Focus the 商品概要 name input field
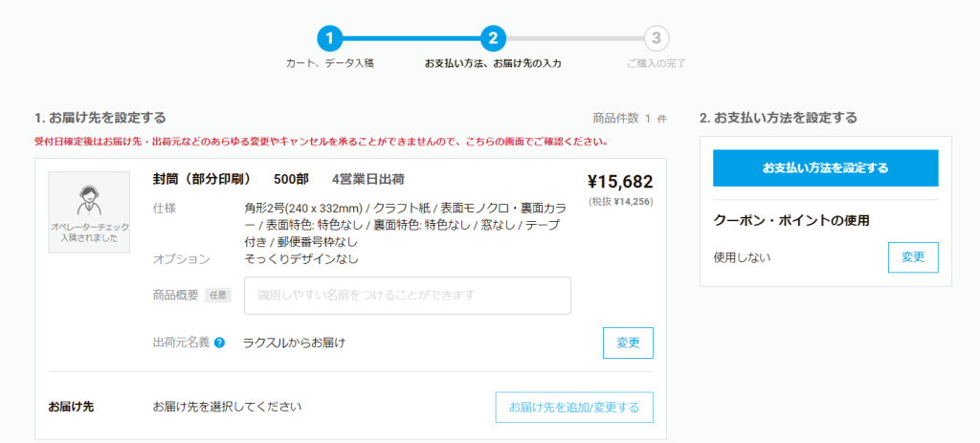This screenshot has height=443, width=980. pos(408,296)
